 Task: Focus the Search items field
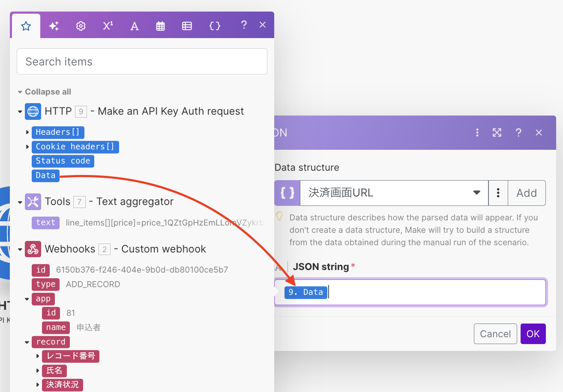click(142, 62)
